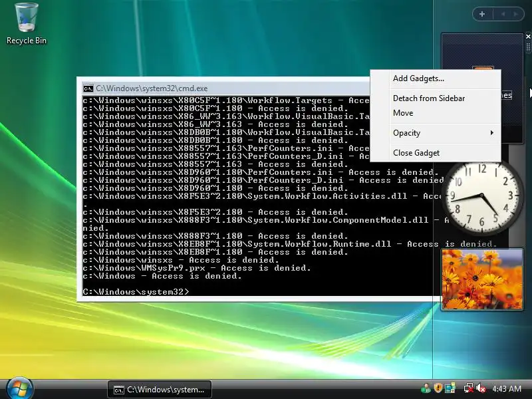Click the WMSysPr9.prx access denied line
The width and height of the screenshot is (532, 399).
pos(197,268)
